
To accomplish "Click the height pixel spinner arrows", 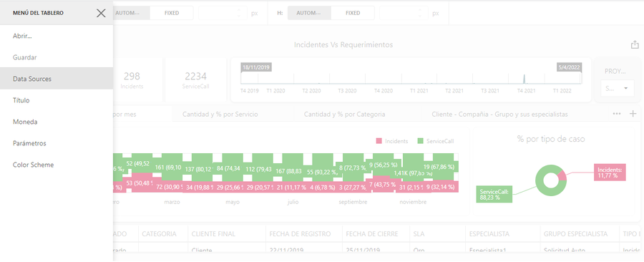I will point(421,13).
